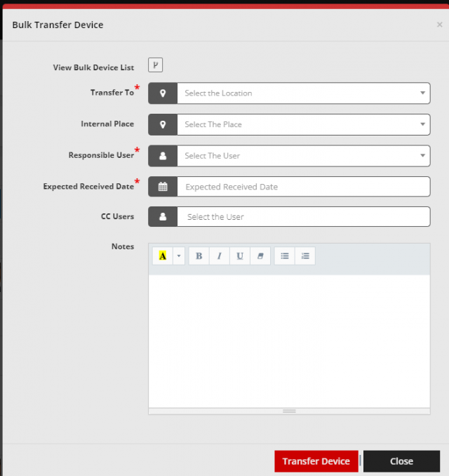Toggle Italic formatting in Notes toolbar
Viewport: 449px width, 476px height.
(220, 256)
